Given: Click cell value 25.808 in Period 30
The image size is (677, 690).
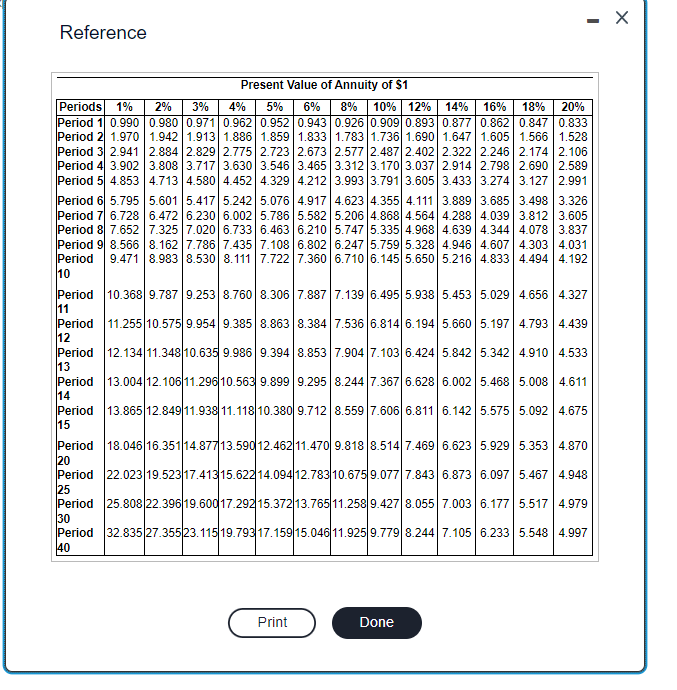Looking at the screenshot, I should pos(125,503).
